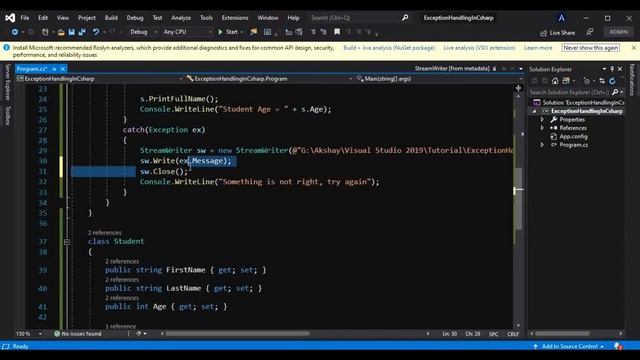Image resolution: width=640 pixels, height=360 pixels.
Task: Click the editor vertical scrollbar thumb
Action: [518, 198]
